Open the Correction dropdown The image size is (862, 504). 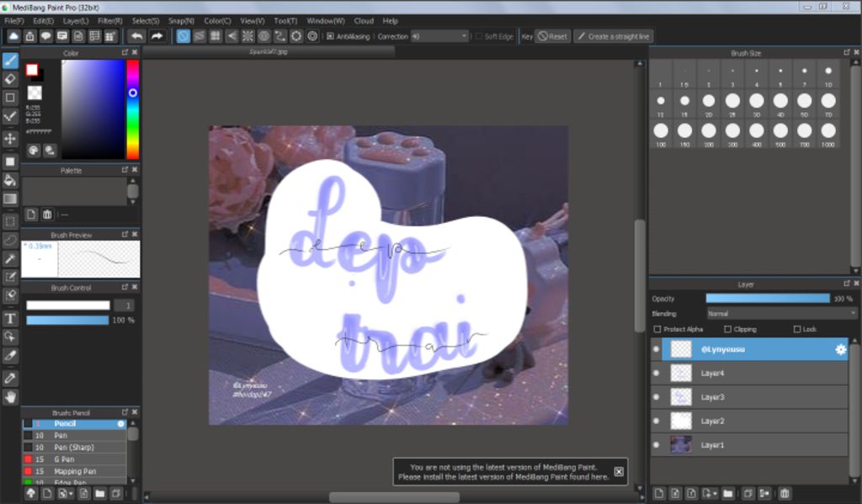point(439,36)
